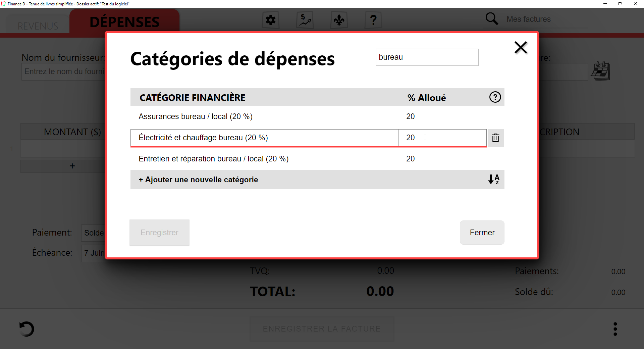Viewport: 644px width, 349px height.
Task: Click the bureau search field
Action: click(x=427, y=57)
